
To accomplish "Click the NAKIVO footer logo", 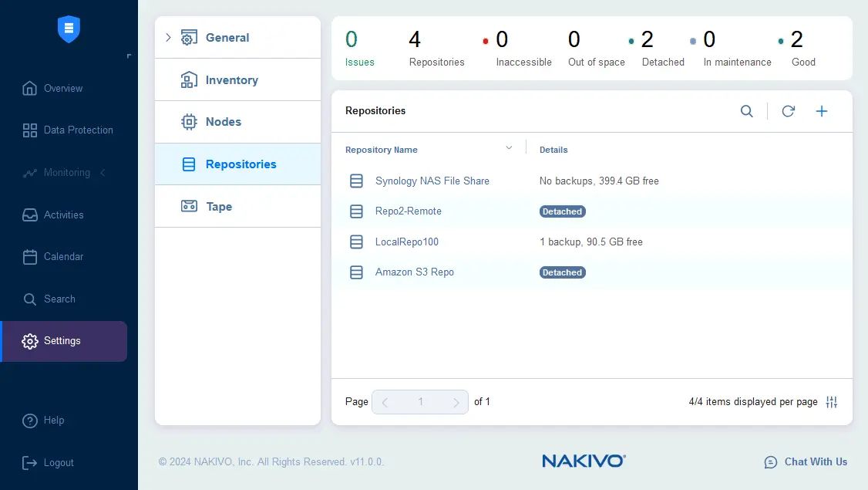I will [x=584, y=461].
